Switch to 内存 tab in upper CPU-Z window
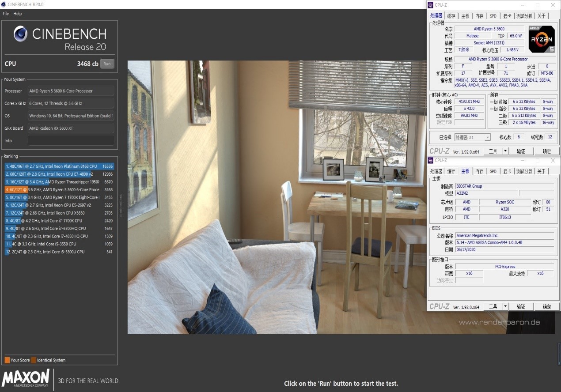This screenshot has width=561, height=392. click(479, 16)
